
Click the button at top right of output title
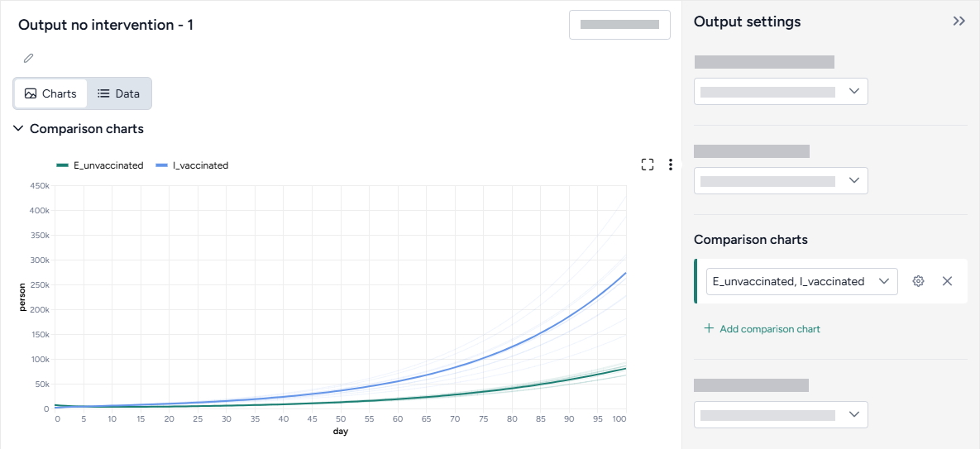pyautogui.click(x=619, y=25)
